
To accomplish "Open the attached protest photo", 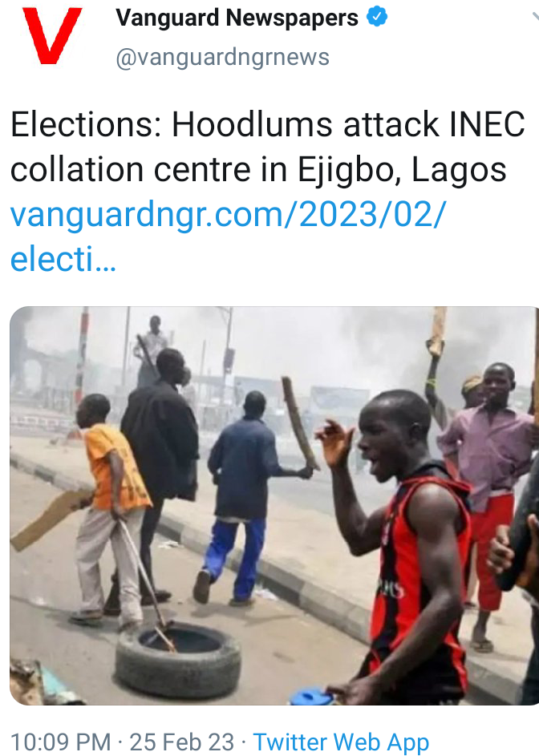I will [274, 505].
